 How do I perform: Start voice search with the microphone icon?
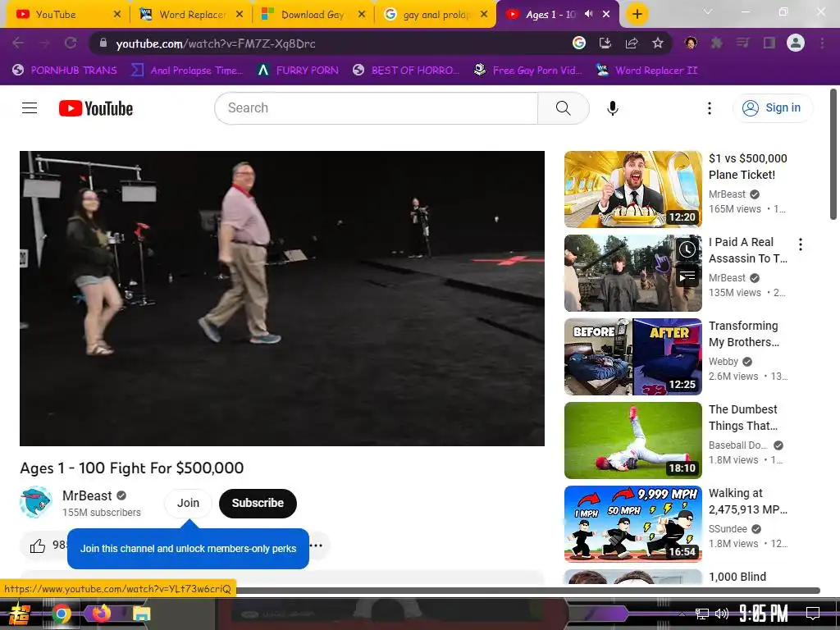tap(612, 108)
